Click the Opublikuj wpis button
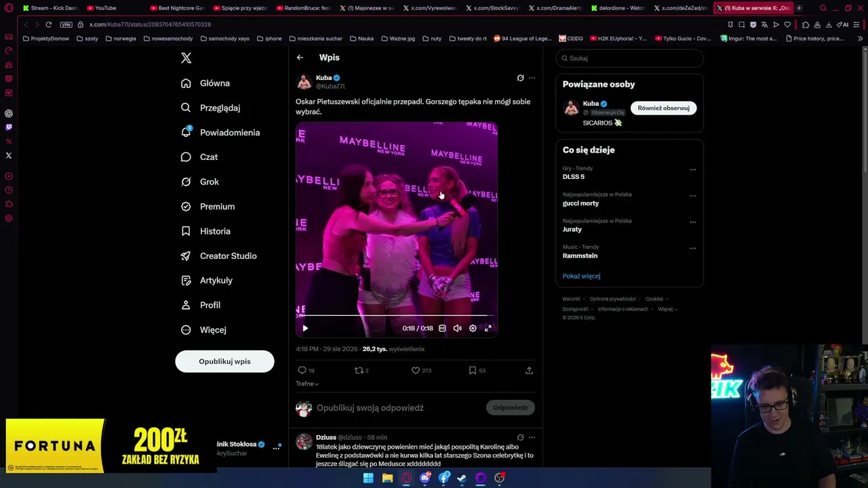The height and width of the screenshot is (488, 868). (x=224, y=361)
